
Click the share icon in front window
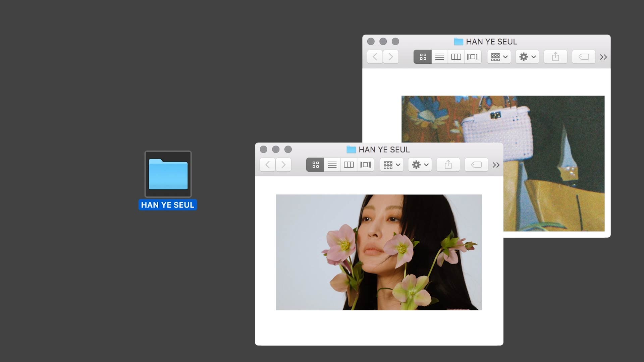tap(448, 165)
